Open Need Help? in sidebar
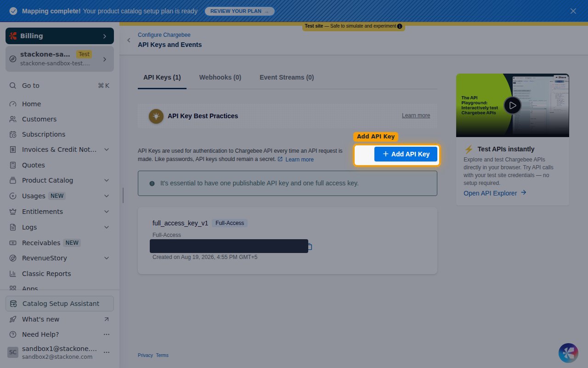The image size is (588, 368). tap(40, 334)
